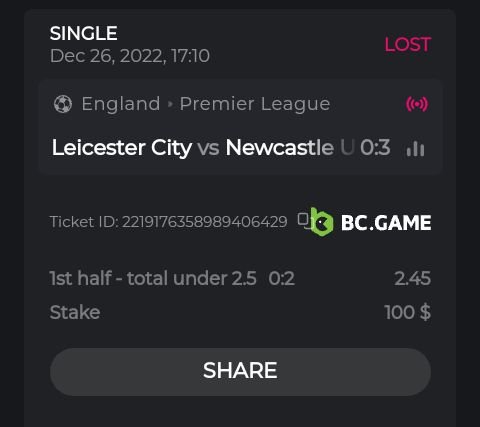Click the SINGLE bet type heading
Viewport: 480px width, 427px height.
click(x=84, y=33)
